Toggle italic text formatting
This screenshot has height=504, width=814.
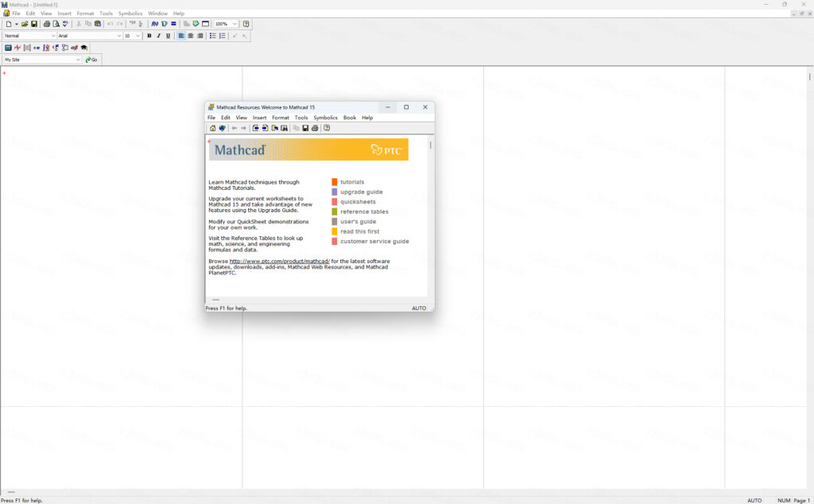(x=158, y=36)
